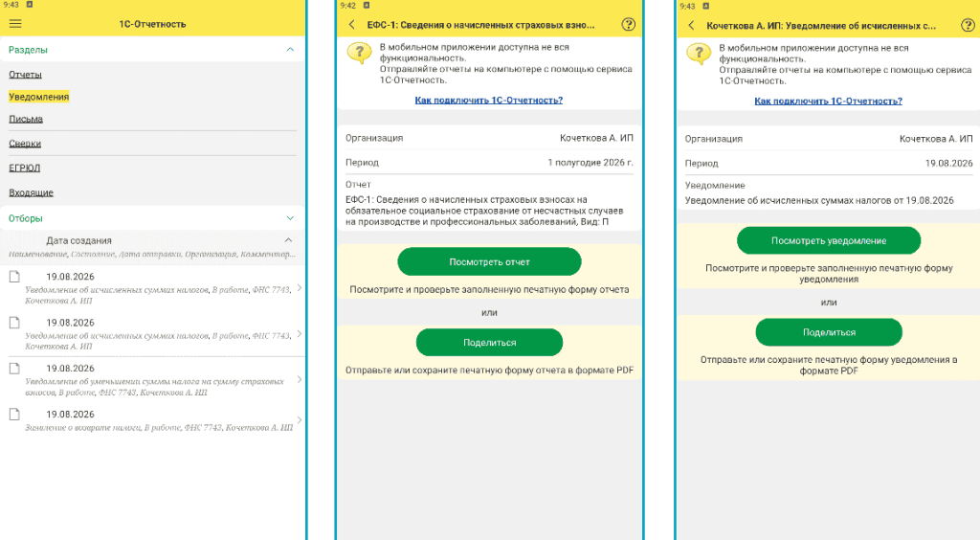This screenshot has width=980, height=540.
Task: Open help on the notification screen
Action: point(968,26)
